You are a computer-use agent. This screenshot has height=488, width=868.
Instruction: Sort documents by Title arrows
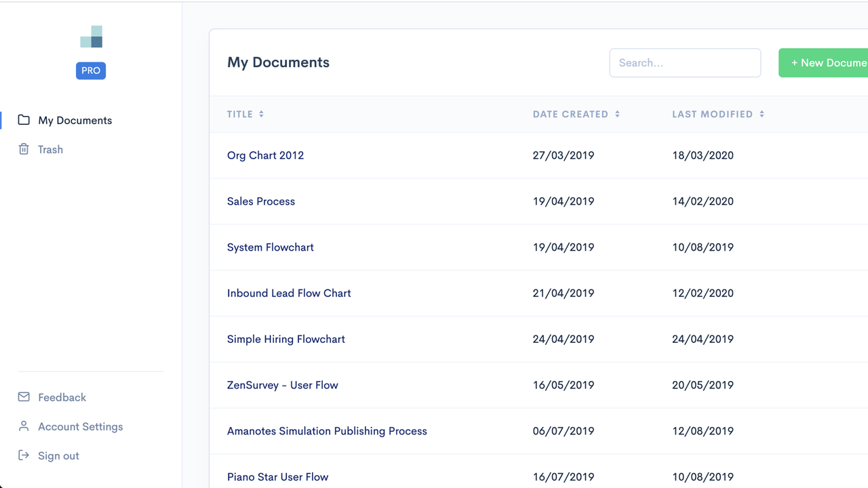coord(261,114)
